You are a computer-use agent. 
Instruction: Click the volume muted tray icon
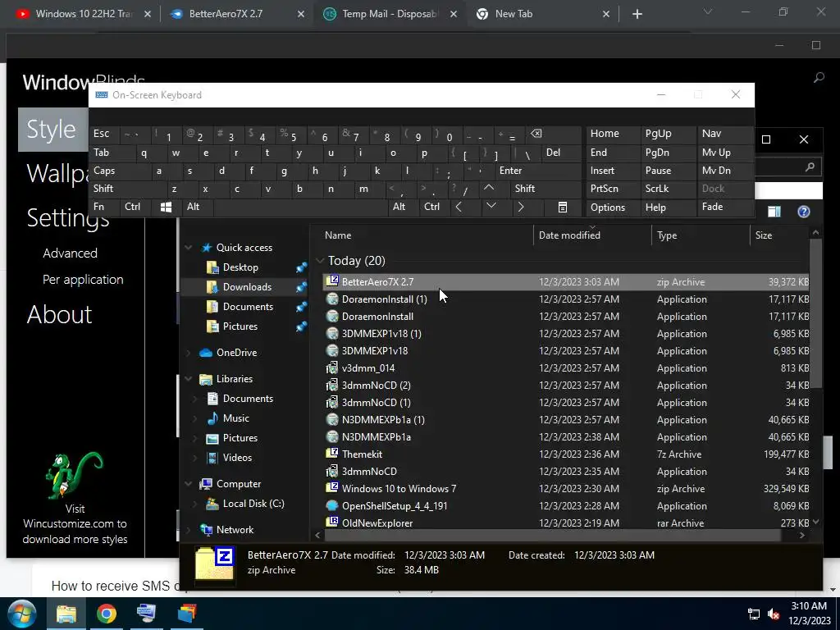(773, 614)
